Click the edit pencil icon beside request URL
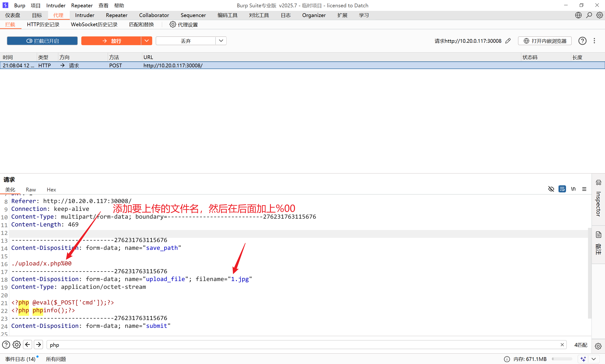Viewport: 605px width, 364px height. click(508, 41)
